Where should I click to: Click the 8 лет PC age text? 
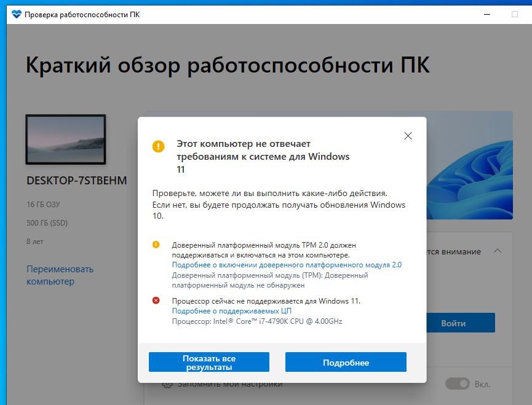pyautogui.click(x=35, y=242)
